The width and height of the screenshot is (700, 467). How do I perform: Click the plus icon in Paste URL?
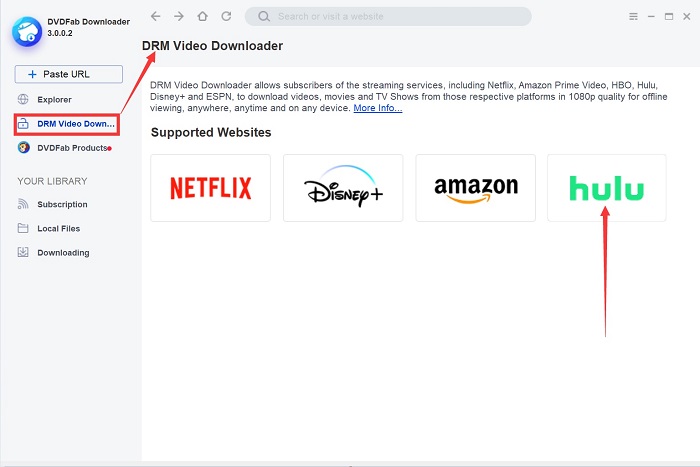click(x=32, y=74)
